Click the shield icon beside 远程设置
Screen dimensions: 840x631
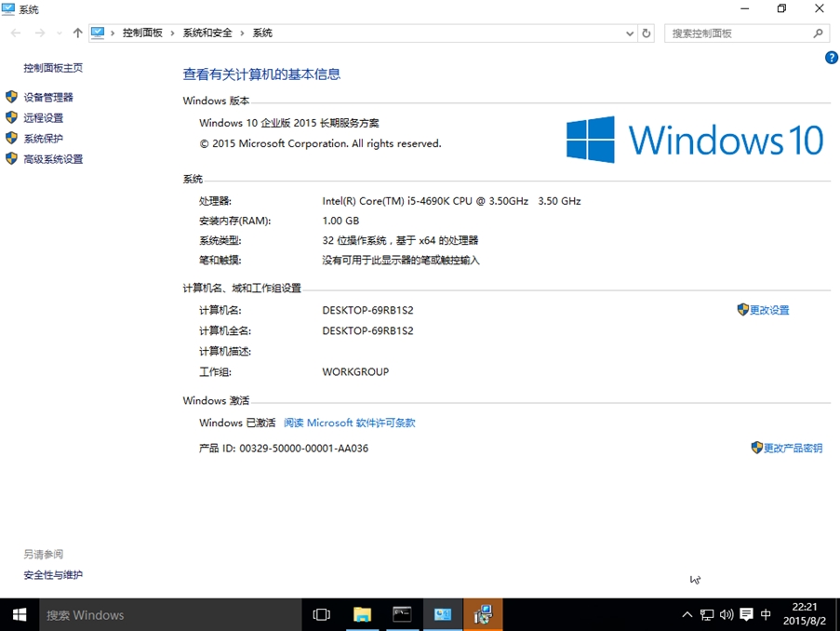coord(12,117)
